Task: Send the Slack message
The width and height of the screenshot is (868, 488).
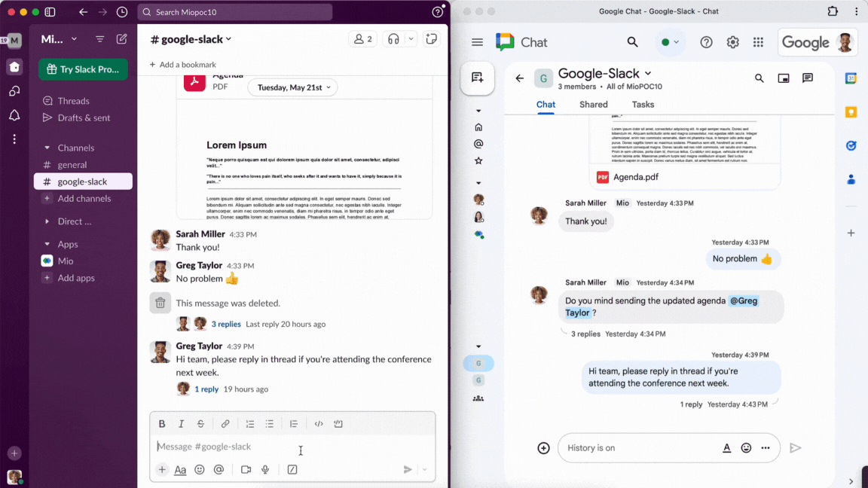Action: click(408, 470)
